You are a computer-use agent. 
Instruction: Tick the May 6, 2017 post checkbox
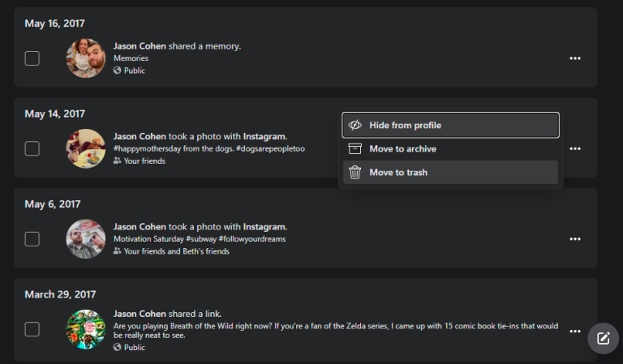coord(32,239)
